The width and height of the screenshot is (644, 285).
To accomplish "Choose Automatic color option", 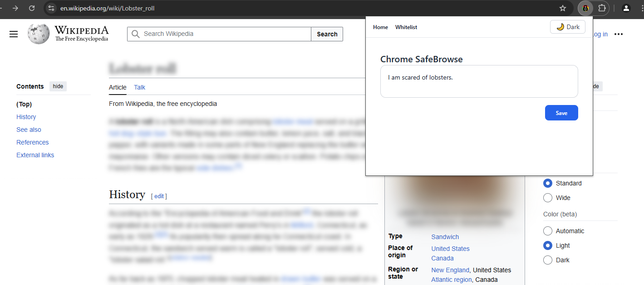I will click(548, 231).
